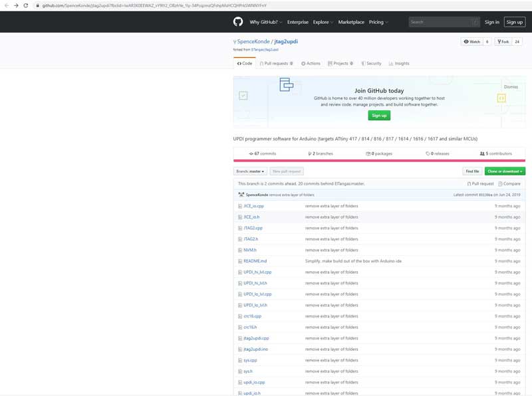Image resolution: width=532 pixels, height=396 pixels.
Task: View the 67 commits history
Action: click(x=262, y=153)
